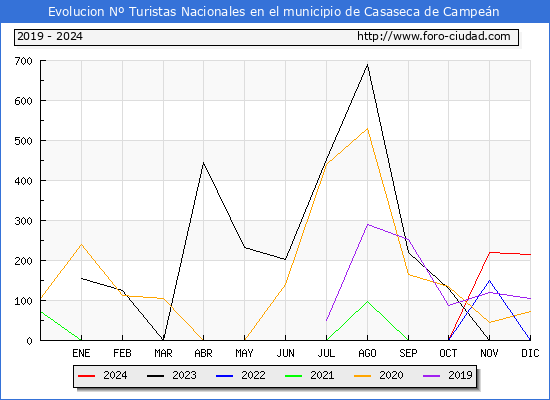Viewport: 550px width, 400px height.
Task: Click the JUN month axis label
Action: 286,353
